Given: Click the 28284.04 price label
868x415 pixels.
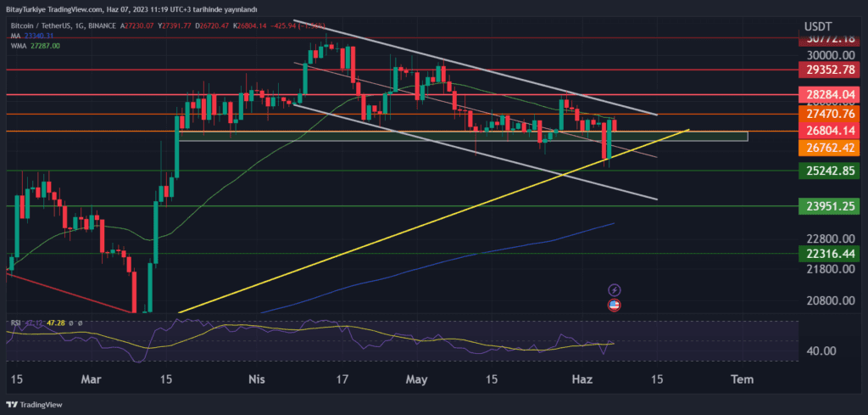Looking at the screenshot, I should coord(829,95).
